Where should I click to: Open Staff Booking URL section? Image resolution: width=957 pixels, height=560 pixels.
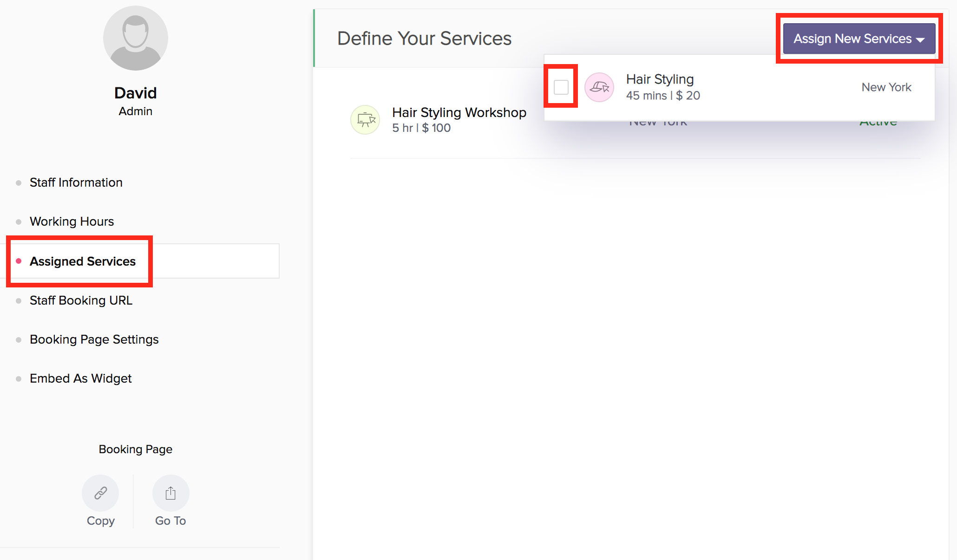coord(81,300)
